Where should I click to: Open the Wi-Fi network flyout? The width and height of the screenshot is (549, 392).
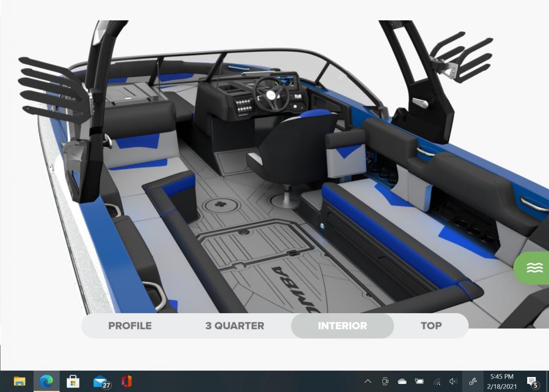pos(437,381)
